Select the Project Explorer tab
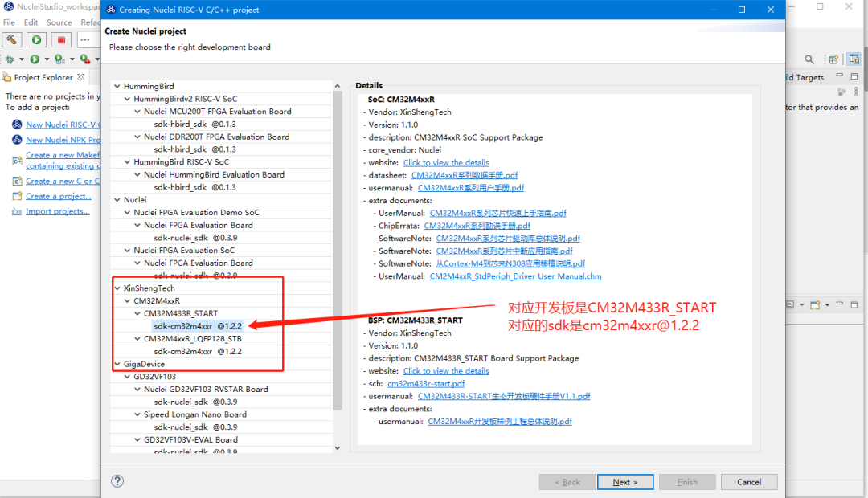The width and height of the screenshot is (868, 498). (43, 77)
